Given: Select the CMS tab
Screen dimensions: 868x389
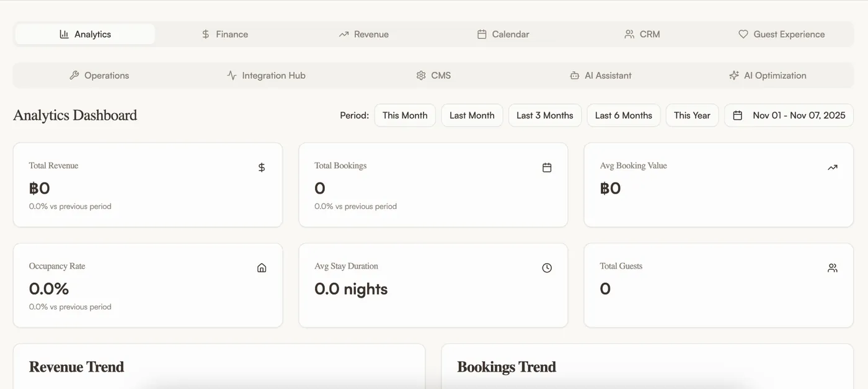Looking at the screenshot, I should (x=433, y=75).
